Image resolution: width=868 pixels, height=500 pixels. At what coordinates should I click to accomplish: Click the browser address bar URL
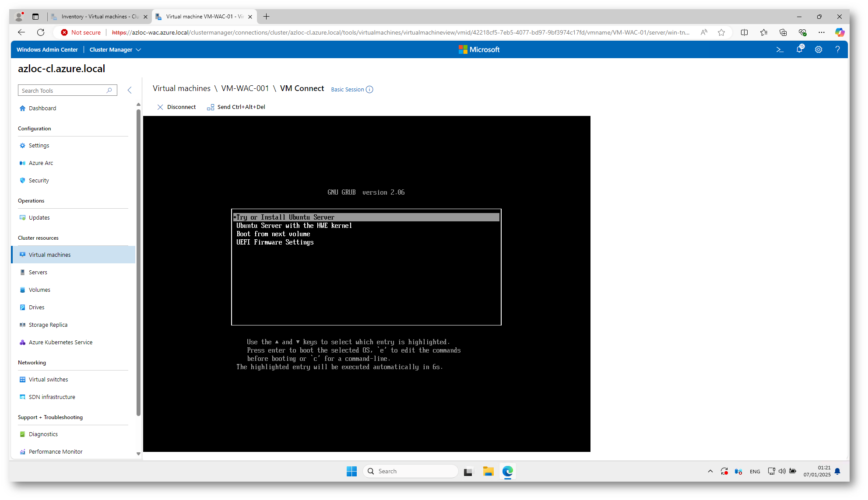tap(401, 32)
